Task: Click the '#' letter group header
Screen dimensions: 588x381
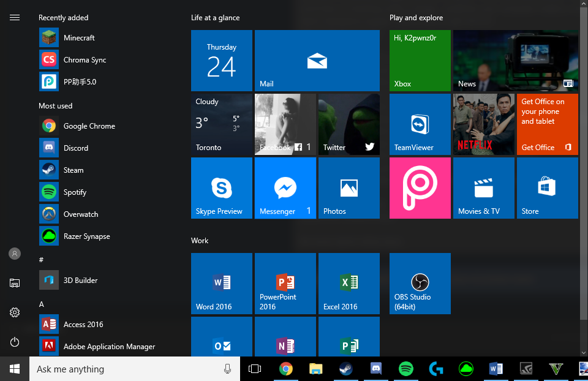Action: 41,260
